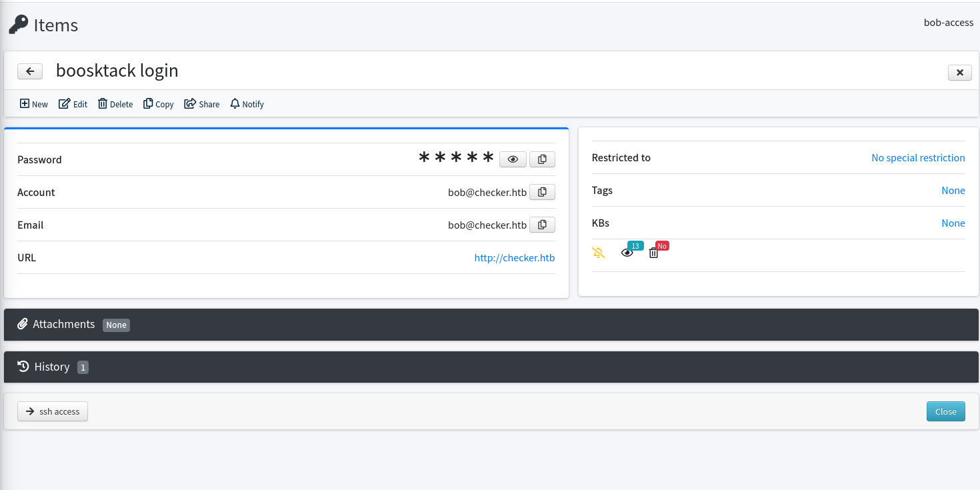
Task: Click the trash icon with No badge
Action: click(x=653, y=253)
